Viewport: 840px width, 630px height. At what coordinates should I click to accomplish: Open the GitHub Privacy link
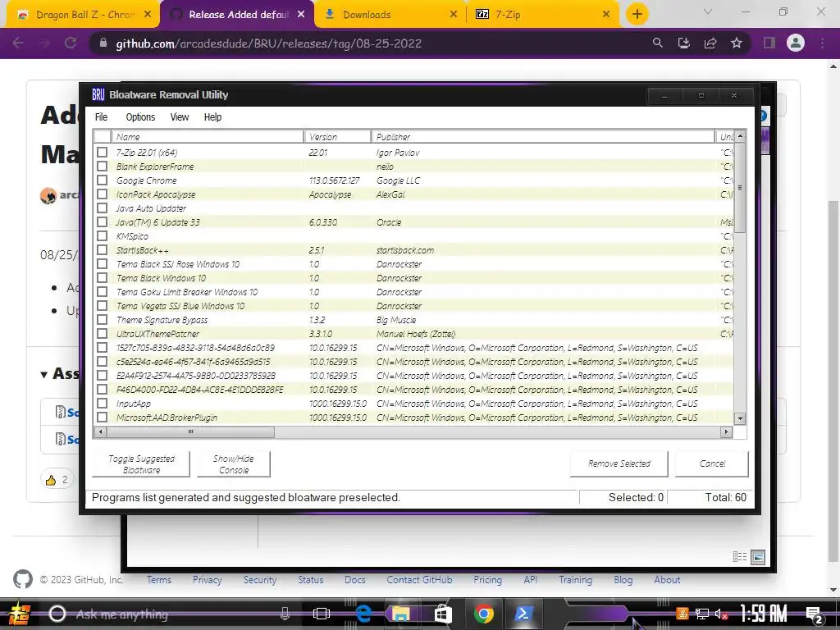coord(208,580)
